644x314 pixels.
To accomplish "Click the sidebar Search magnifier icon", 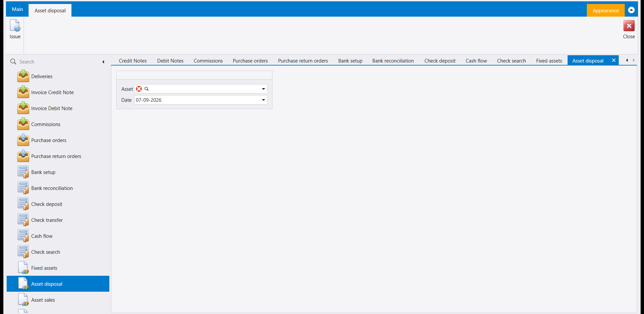I will coord(13,62).
